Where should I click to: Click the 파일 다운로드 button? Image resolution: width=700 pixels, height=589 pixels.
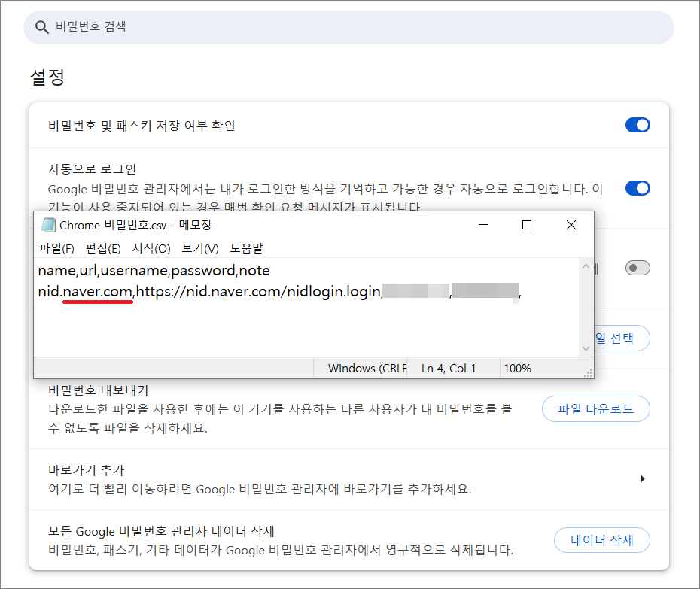click(x=595, y=408)
